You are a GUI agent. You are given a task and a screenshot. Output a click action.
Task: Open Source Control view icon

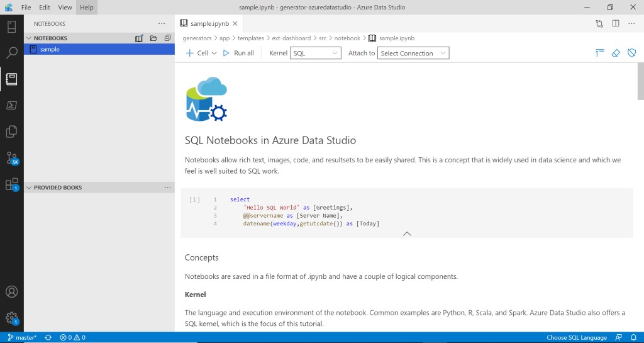coord(11,158)
